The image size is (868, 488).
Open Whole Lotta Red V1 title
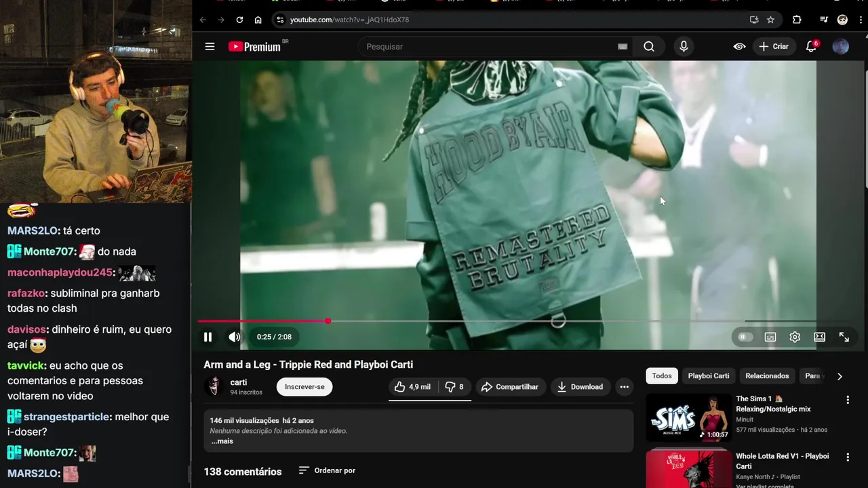coord(782,461)
